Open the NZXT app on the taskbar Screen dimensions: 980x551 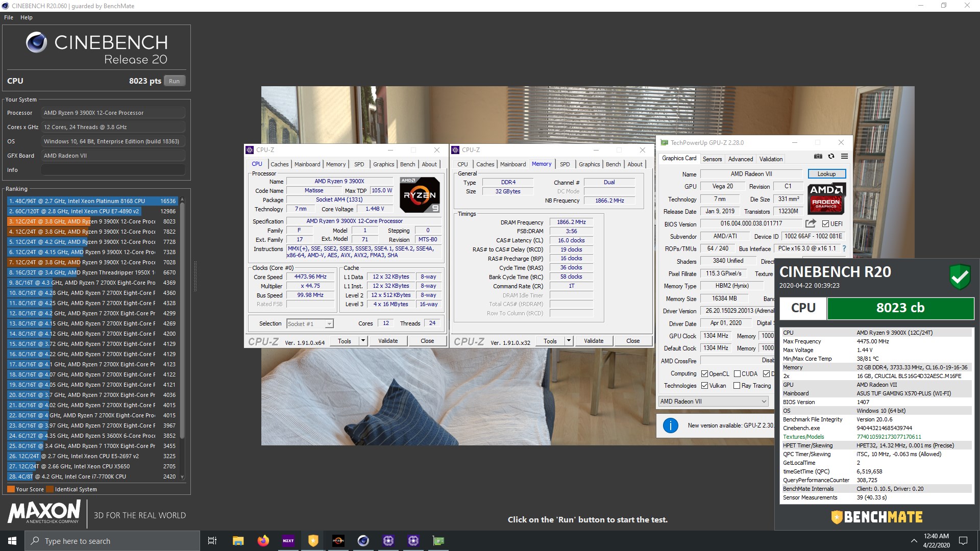pos(288,541)
